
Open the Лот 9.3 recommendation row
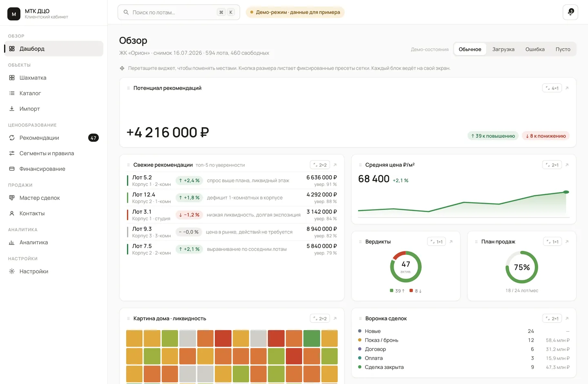[232, 232]
